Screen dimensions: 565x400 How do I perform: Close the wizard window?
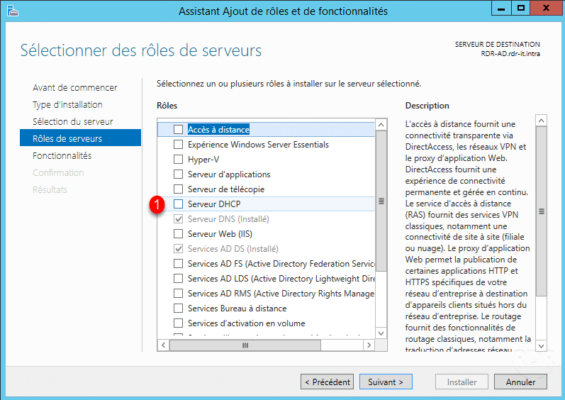point(546,8)
